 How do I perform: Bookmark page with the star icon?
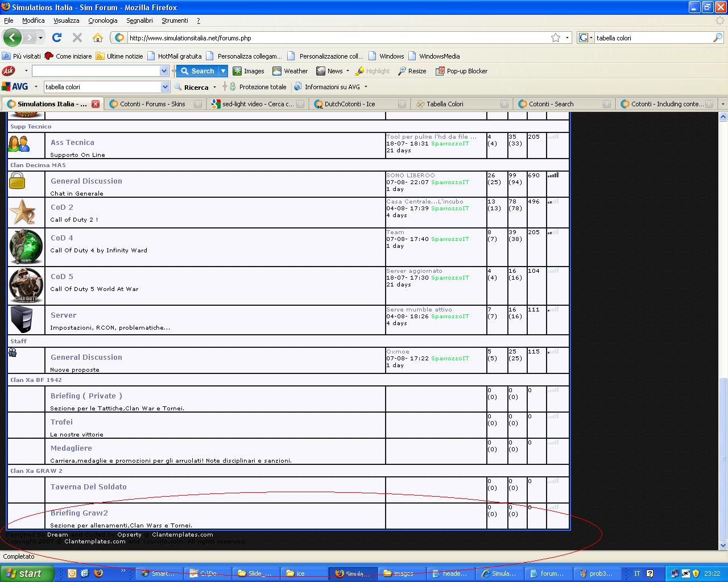coord(556,38)
